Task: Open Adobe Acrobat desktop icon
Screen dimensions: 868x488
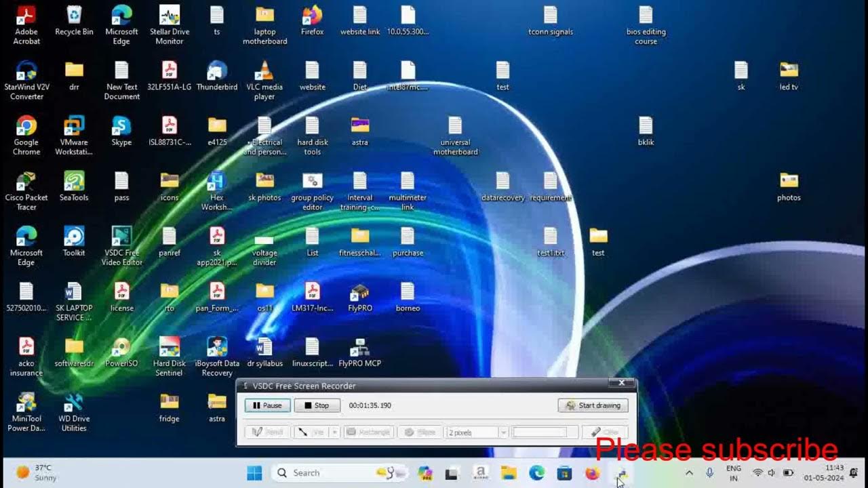Action: (x=26, y=25)
